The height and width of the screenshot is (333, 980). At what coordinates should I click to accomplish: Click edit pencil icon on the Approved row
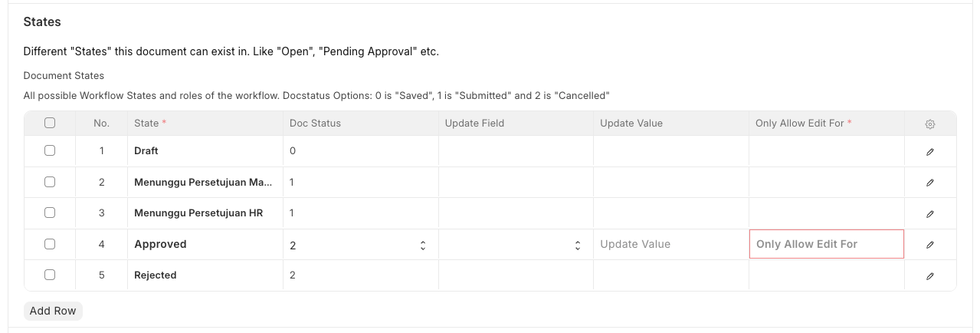930,245
